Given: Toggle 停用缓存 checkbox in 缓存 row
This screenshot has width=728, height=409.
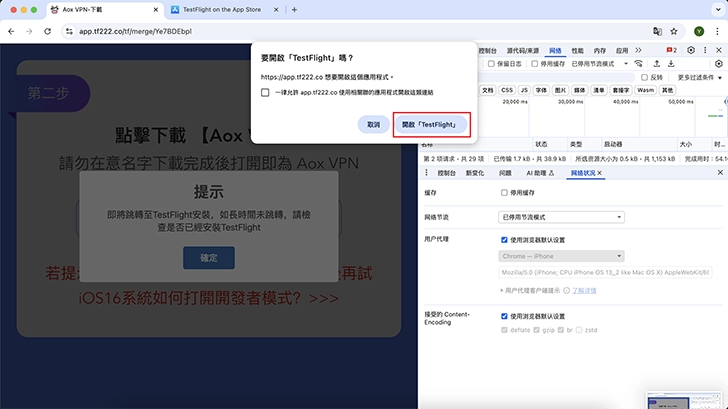Looking at the screenshot, I should [504, 193].
